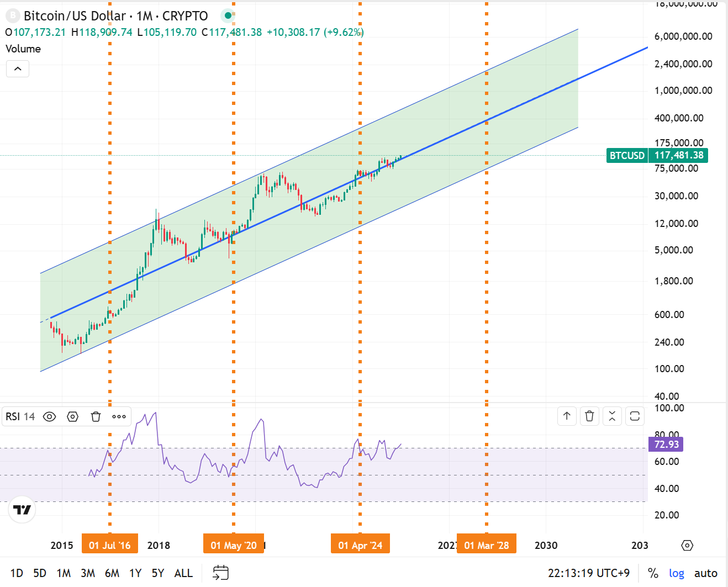Select the 5D time range
Screen dimensions: 728x587
pos(40,573)
